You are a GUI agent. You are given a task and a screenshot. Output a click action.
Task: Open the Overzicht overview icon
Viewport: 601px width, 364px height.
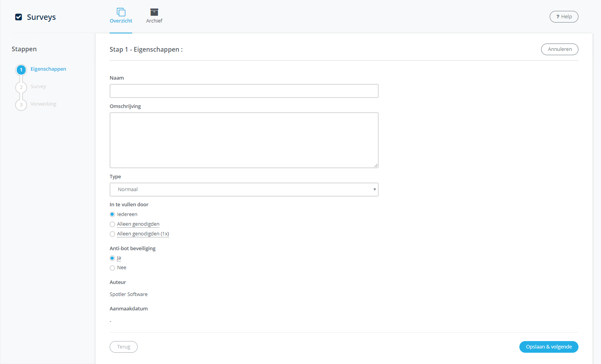click(x=121, y=12)
